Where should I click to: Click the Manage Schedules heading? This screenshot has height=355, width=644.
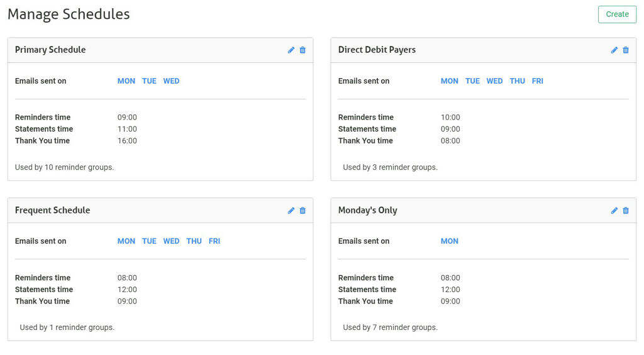69,14
